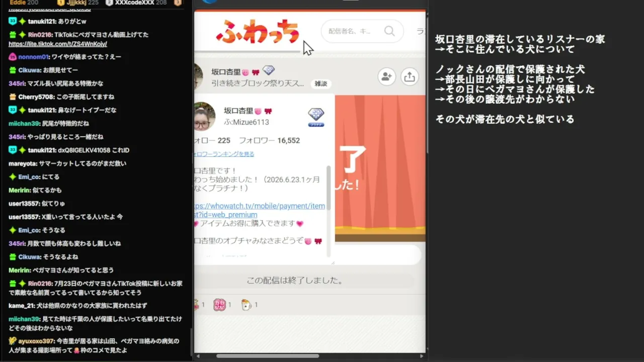Click the search magnifier icon
This screenshot has height=362, width=644.
[389, 31]
